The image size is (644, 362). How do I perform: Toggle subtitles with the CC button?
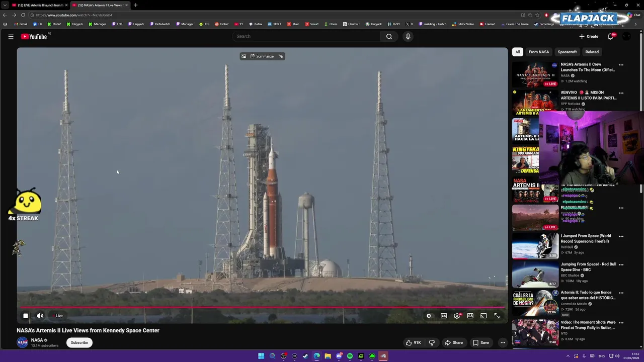click(x=444, y=316)
